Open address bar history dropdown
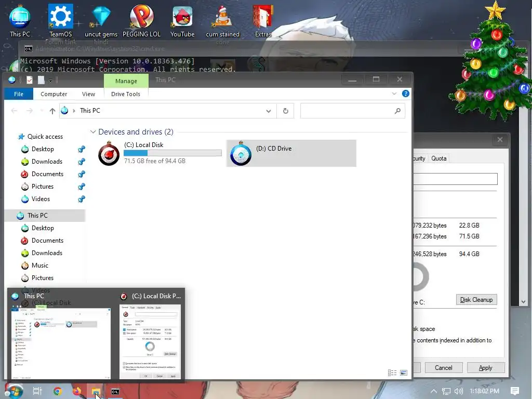532x399 pixels. (x=269, y=111)
